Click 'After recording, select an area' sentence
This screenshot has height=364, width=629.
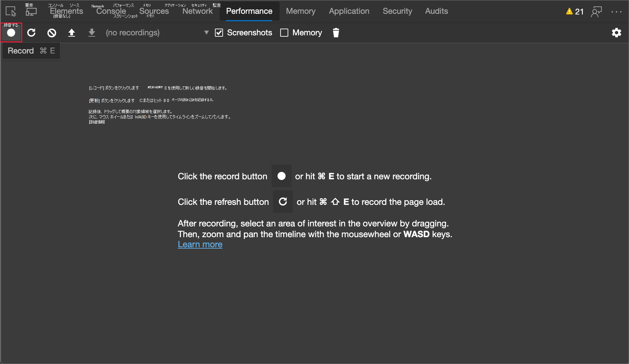313,223
